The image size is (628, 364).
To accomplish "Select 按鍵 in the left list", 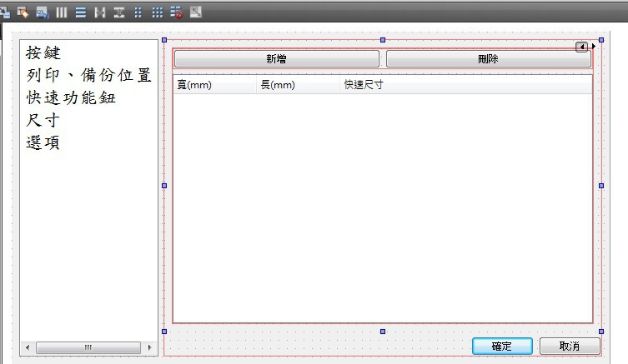I will click(43, 52).
